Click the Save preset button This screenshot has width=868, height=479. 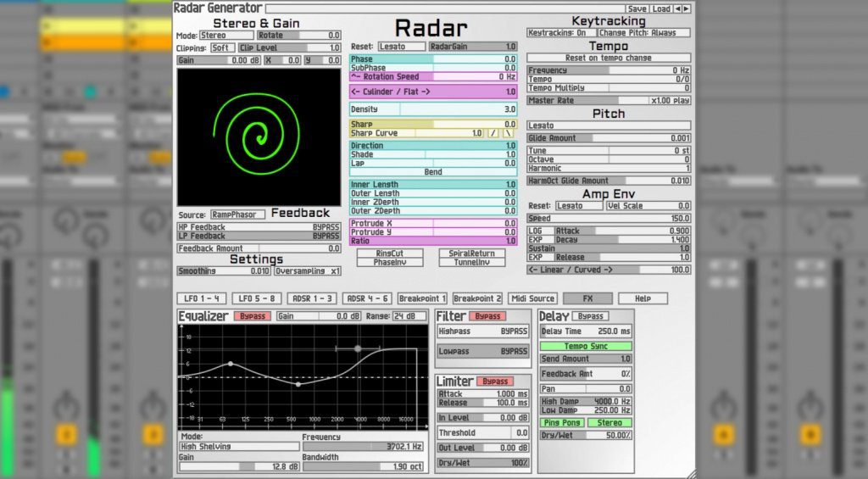[637, 8]
